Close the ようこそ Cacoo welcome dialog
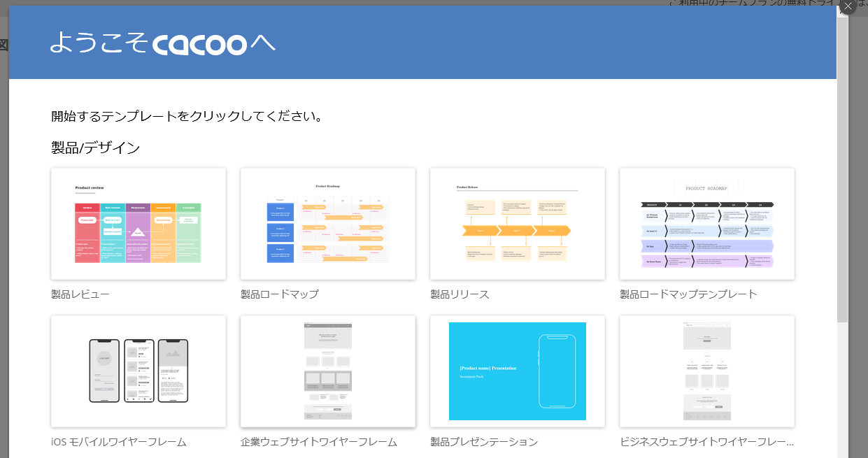 click(847, 7)
